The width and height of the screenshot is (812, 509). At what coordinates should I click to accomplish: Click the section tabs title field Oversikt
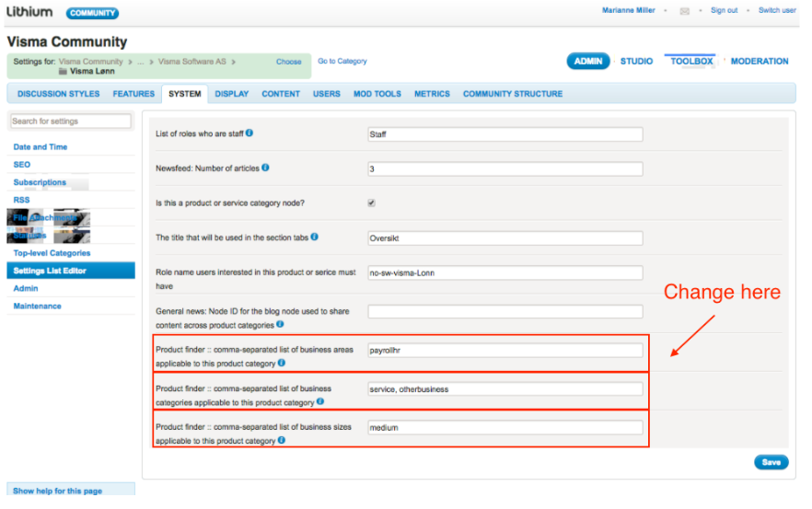click(505, 238)
